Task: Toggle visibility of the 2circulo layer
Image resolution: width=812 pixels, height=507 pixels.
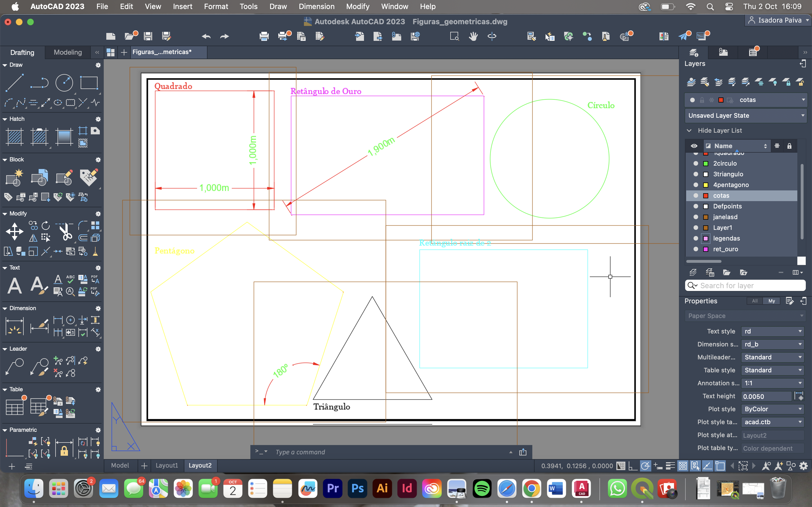Action: tap(696, 163)
